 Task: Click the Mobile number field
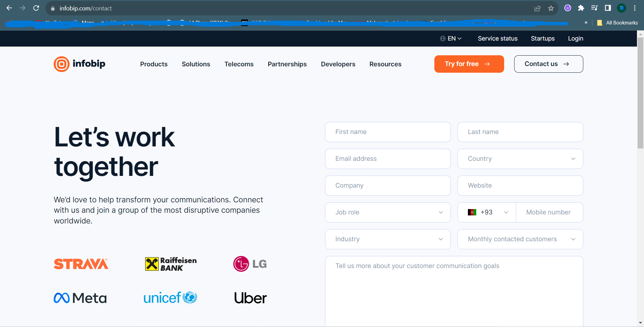click(x=549, y=212)
